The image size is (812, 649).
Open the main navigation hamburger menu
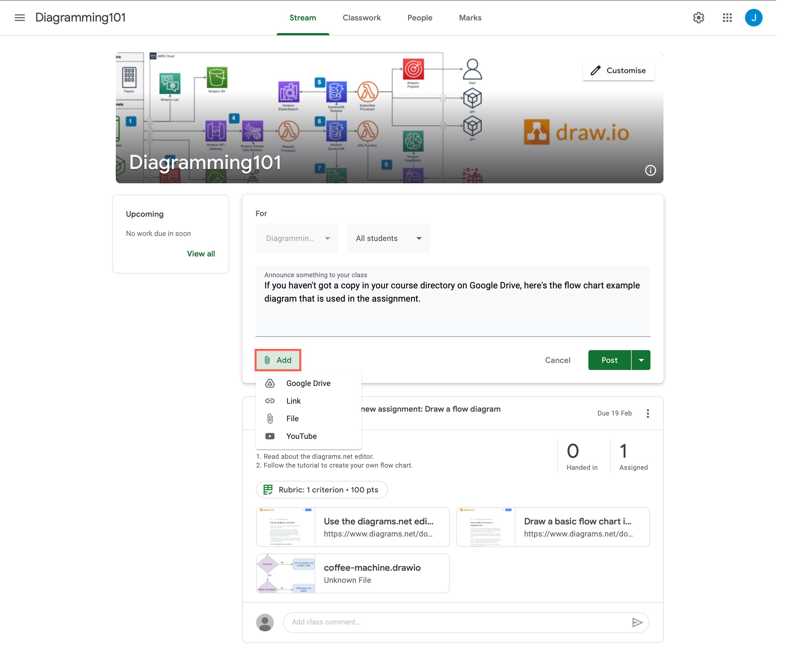[20, 17]
